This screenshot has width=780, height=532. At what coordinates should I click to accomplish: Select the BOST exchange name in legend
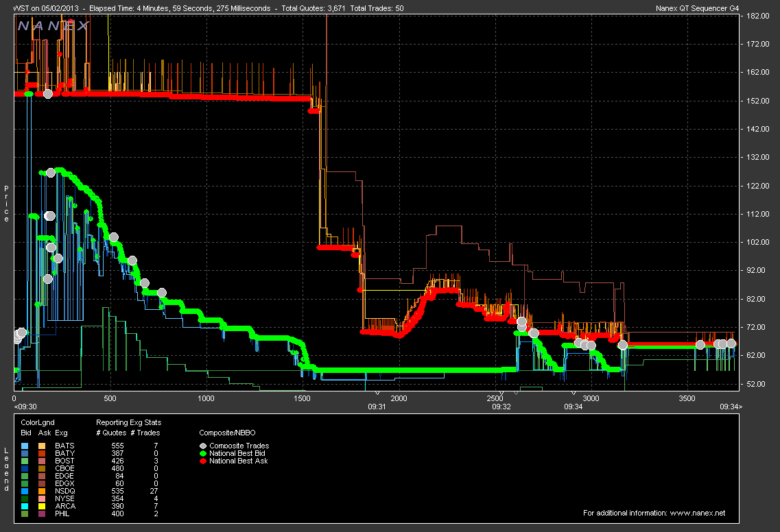(x=64, y=461)
